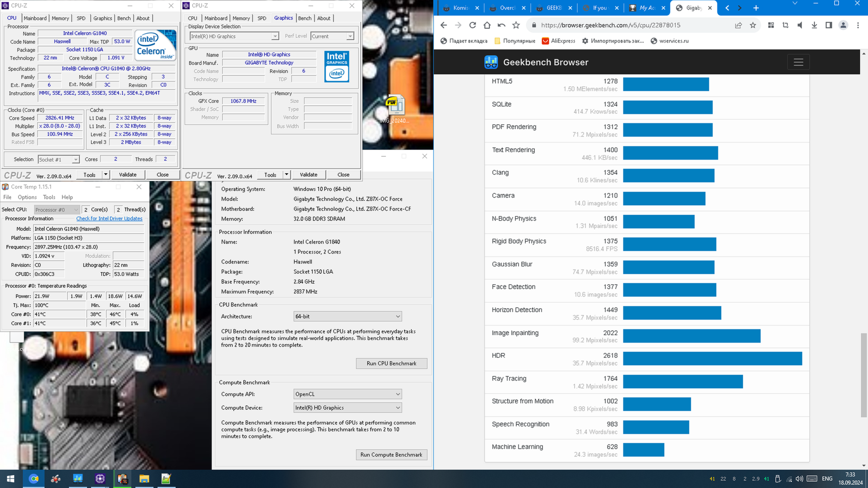Switch to SPD tab in left CPU-Z
Screen dimensions: 868x488
point(81,18)
